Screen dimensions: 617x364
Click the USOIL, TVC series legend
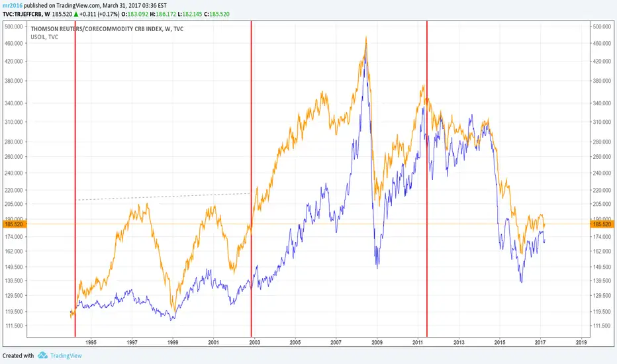click(x=44, y=37)
